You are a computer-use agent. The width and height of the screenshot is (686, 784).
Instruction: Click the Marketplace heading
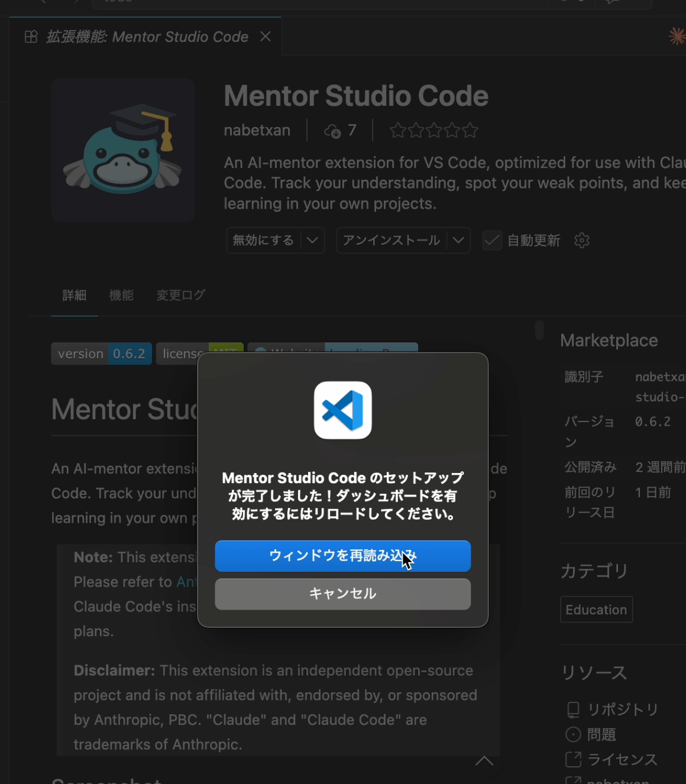[609, 341]
